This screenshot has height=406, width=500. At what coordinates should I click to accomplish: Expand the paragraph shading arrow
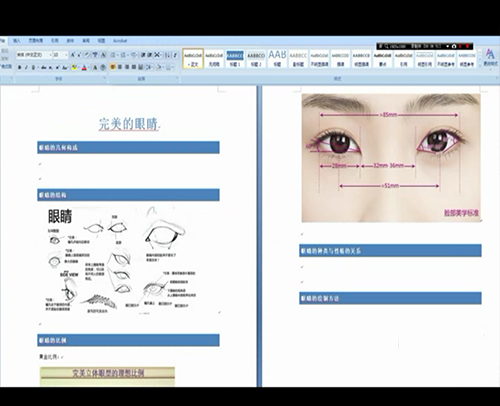[163, 67]
